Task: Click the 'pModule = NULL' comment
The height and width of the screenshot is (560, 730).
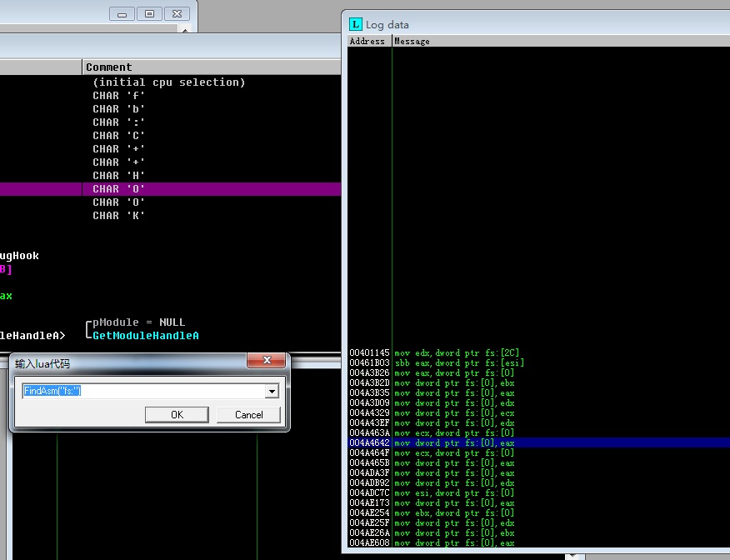Action: coord(138,322)
